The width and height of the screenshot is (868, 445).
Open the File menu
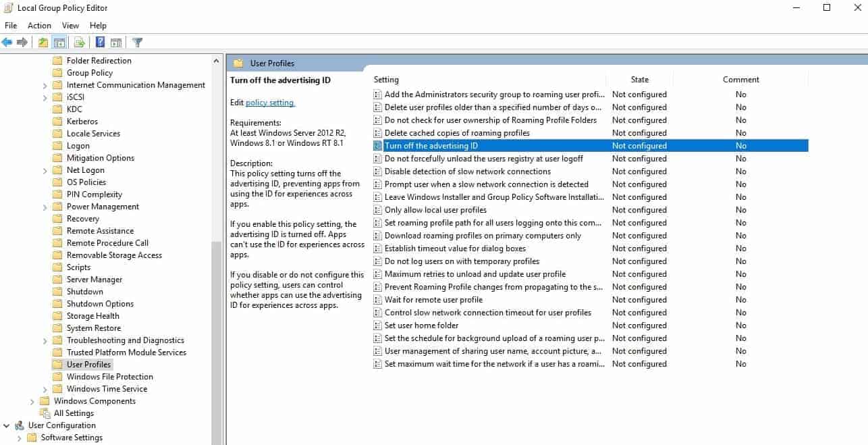click(x=11, y=26)
